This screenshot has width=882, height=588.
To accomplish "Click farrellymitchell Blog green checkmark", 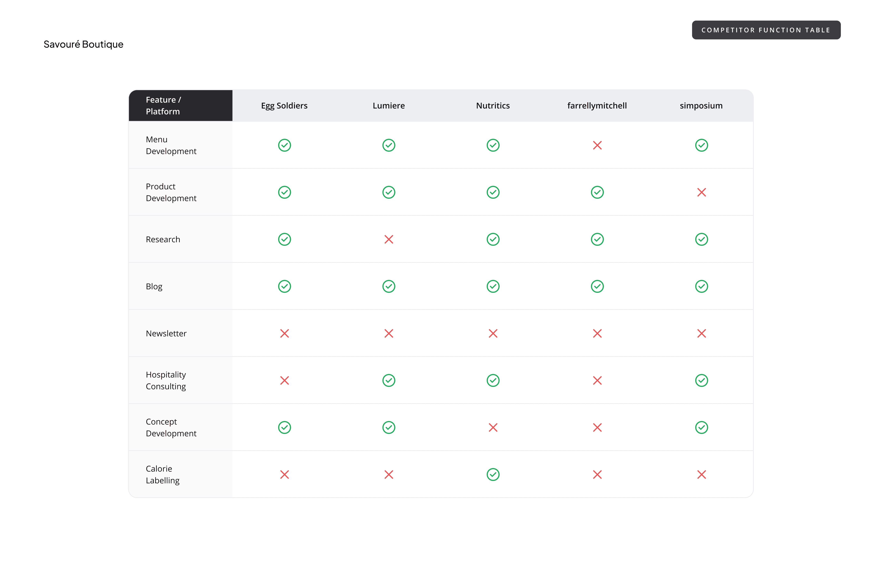I will tap(597, 287).
